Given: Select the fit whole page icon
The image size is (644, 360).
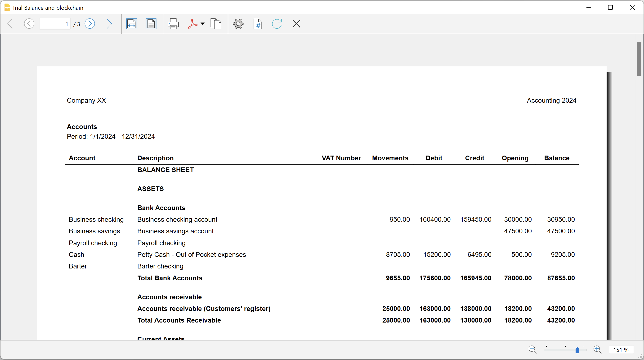Looking at the screenshot, I should (151, 24).
